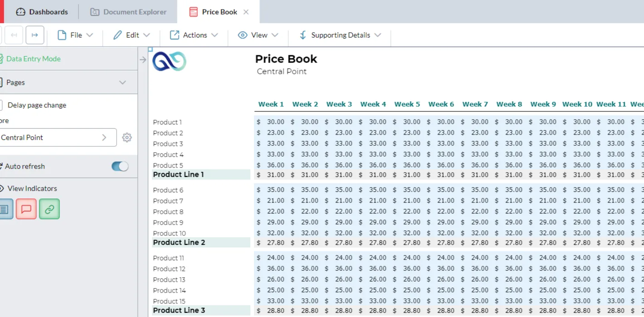Click the Week 1 column header
The height and width of the screenshot is (317, 644).
pos(271,104)
